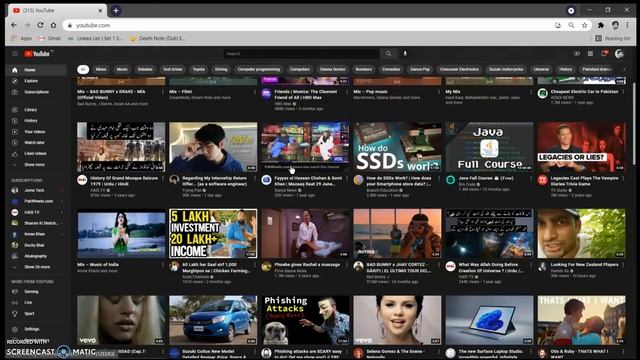The image size is (640, 360).
Task: Open options for Chicken Farming video
Action: point(255,265)
